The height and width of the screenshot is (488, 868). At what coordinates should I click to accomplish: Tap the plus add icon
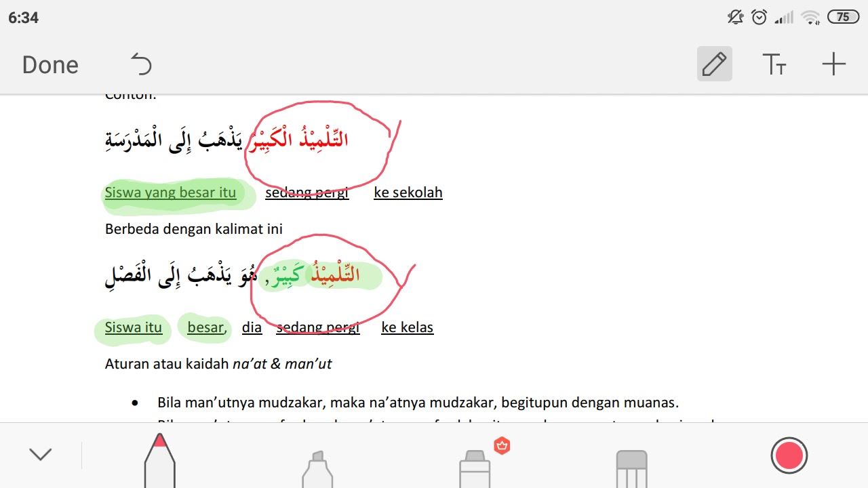(x=833, y=64)
